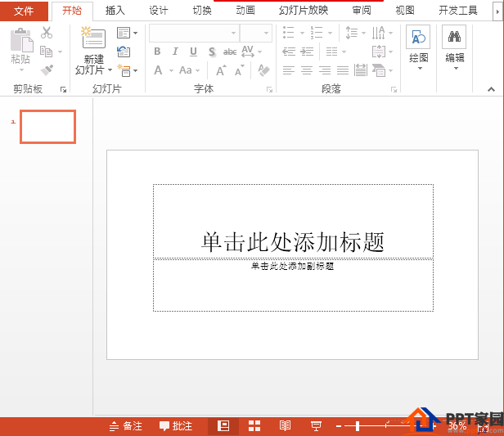504x436 pixels.
Task: Toggle text Shadow effect
Action: point(211,52)
